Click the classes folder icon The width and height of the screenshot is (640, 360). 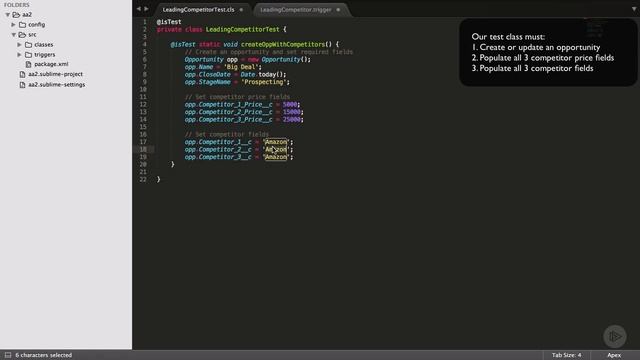pos(29,44)
